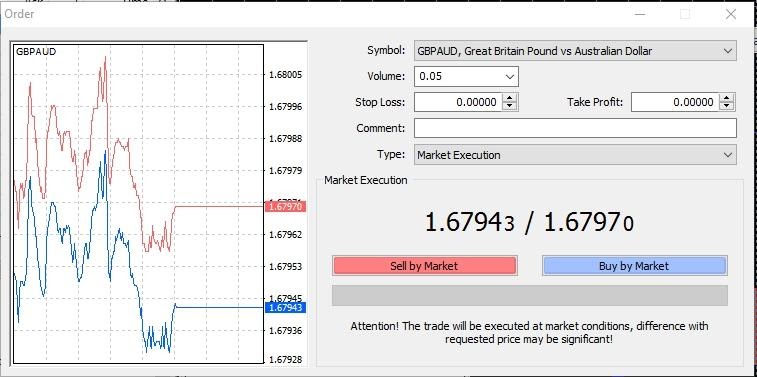The height and width of the screenshot is (377, 757).
Task: Click into the Comment text field
Action: pyautogui.click(x=575, y=128)
